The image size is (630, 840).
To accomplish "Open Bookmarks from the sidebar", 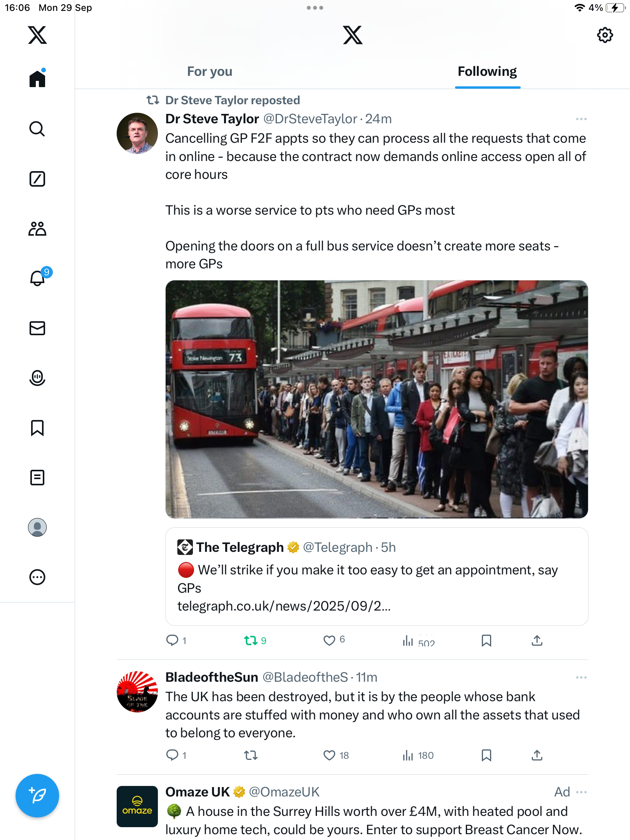I will [37, 428].
